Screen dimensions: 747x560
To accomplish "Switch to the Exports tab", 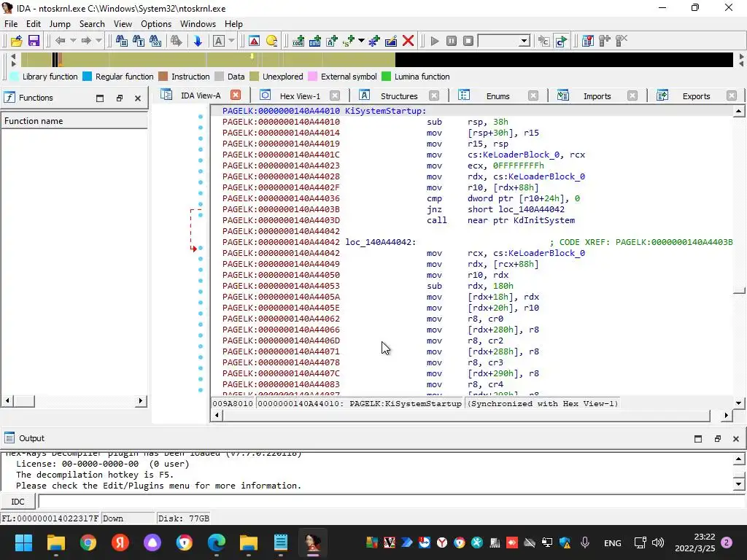I will click(696, 96).
